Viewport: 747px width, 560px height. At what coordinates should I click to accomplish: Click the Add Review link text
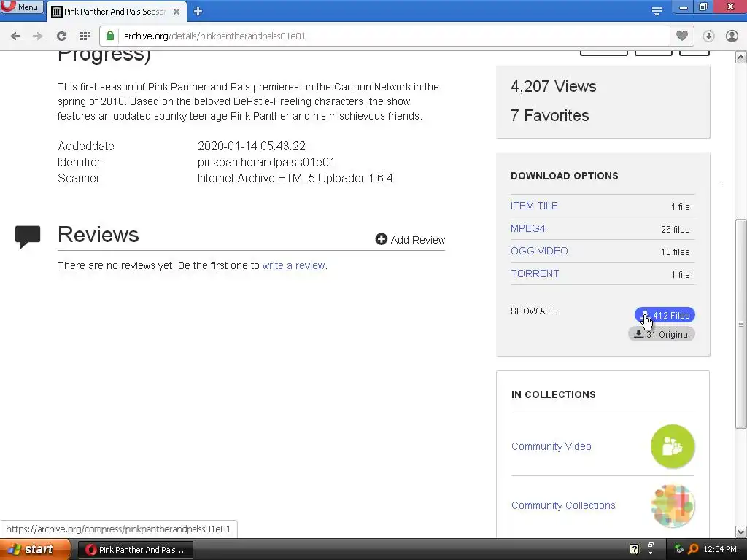[x=418, y=239]
